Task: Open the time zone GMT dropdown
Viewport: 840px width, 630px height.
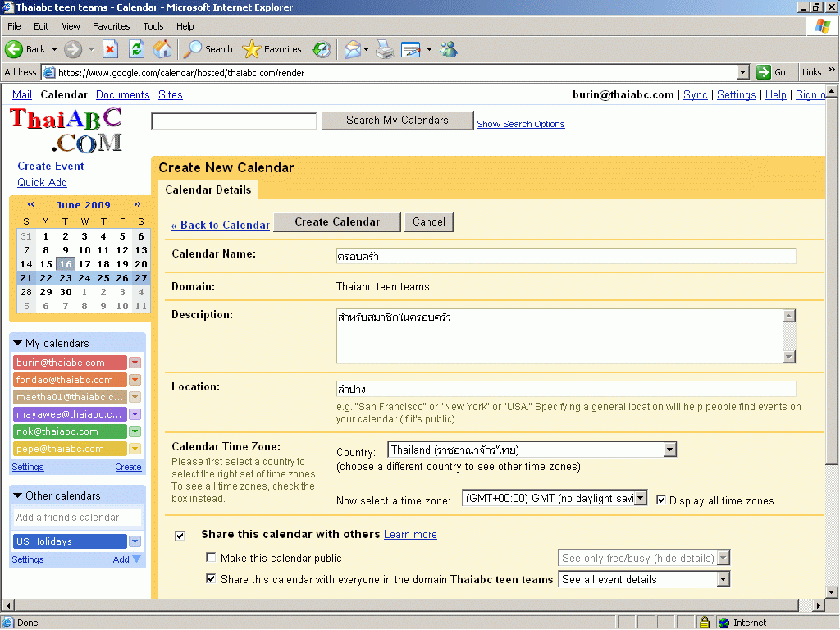Action: tap(641, 498)
